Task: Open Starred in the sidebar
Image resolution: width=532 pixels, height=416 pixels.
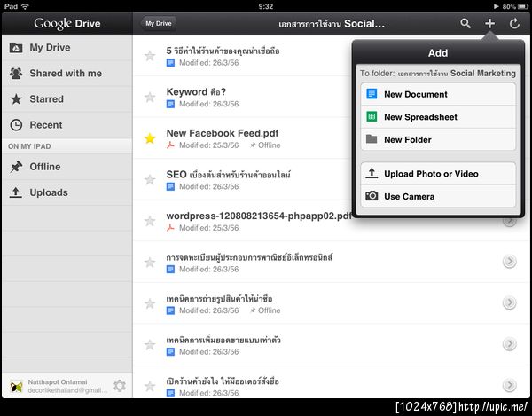Action: 67,99
